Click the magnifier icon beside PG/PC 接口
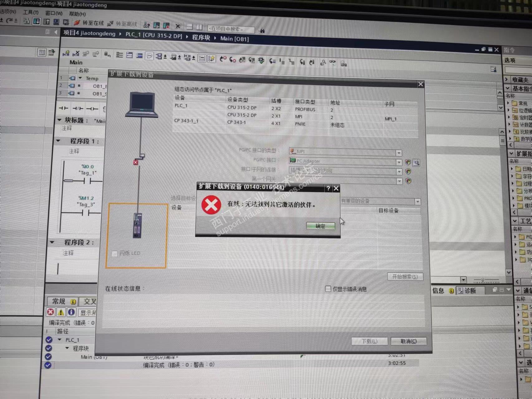Viewport: 532px width, 399px height. pos(416,163)
